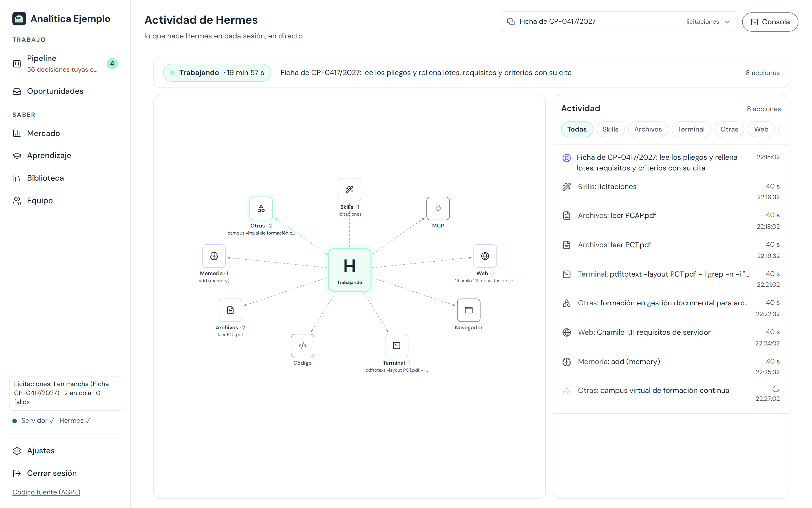Click the user icon beside Ficha task entry
This screenshot has height=508, width=812.
(566, 158)
